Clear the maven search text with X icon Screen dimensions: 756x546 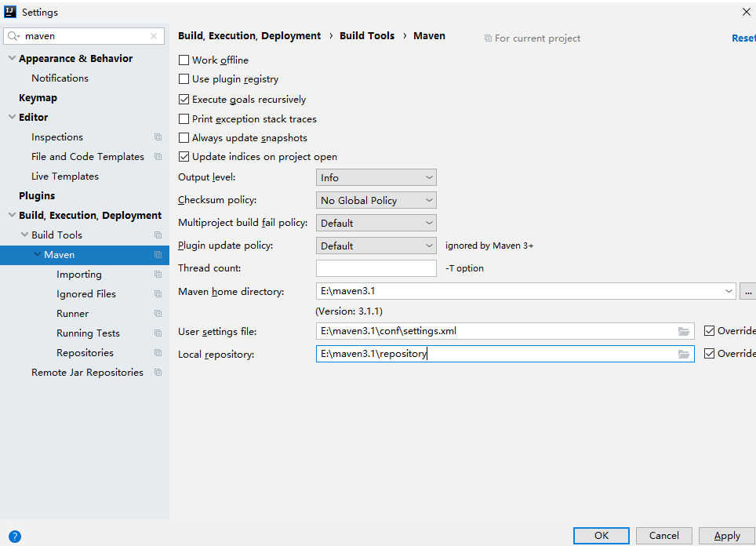[154, 36]
